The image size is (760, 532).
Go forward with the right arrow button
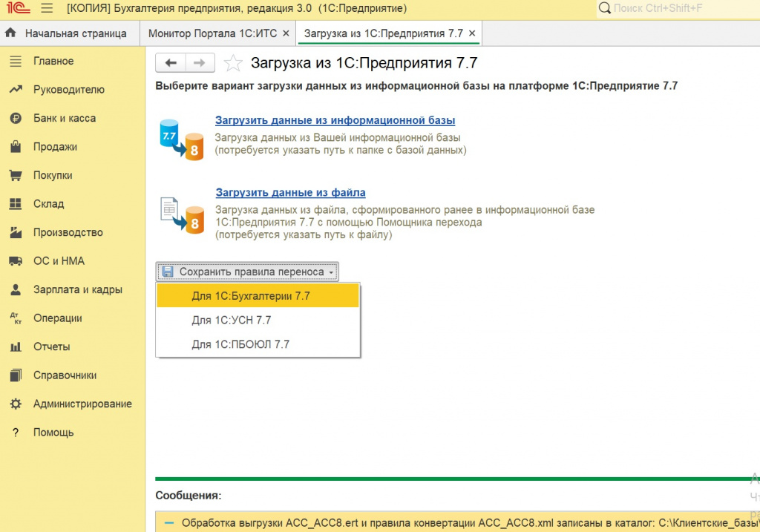[x=200, y=62]
